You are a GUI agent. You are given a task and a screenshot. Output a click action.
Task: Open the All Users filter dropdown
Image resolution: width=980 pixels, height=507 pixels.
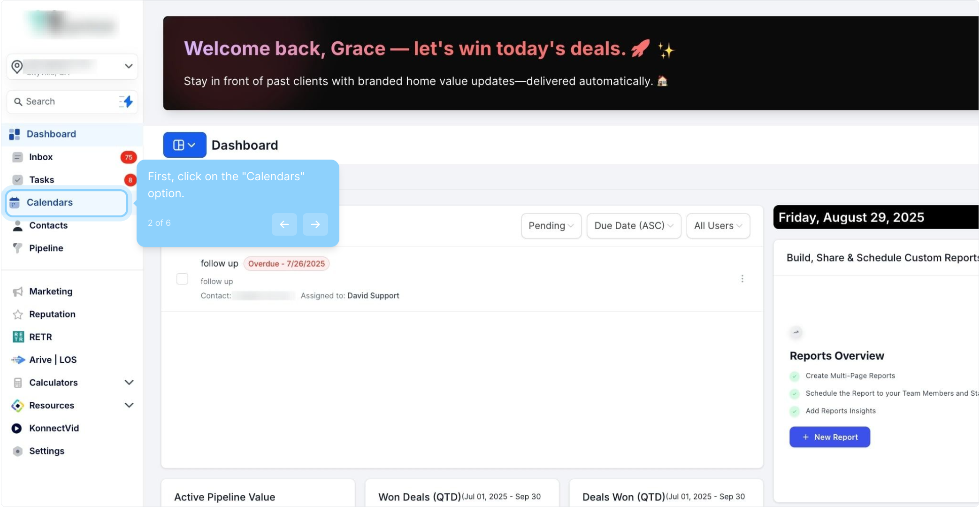(x=718, y=226)
